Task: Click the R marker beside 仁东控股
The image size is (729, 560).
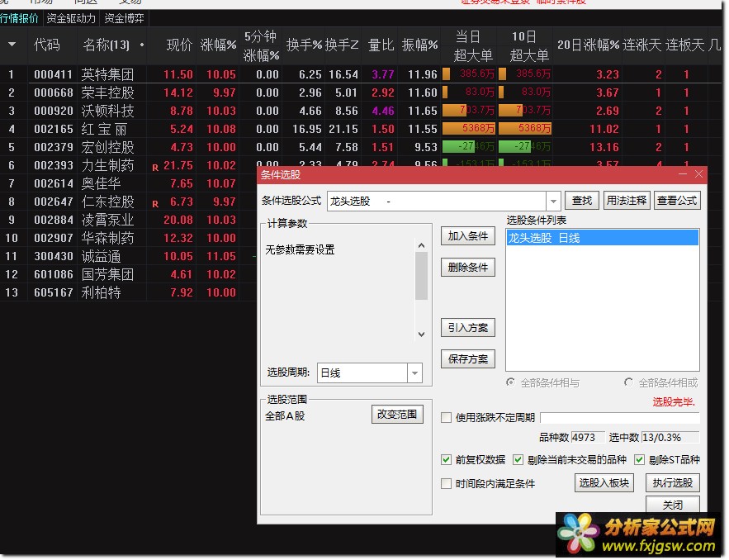Action: 155,204
